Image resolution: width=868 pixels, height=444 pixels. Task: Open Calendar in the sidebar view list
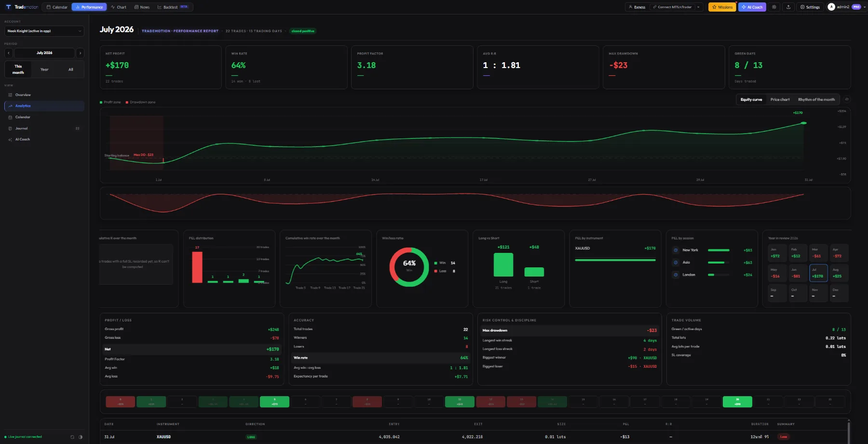pos(44,117)
